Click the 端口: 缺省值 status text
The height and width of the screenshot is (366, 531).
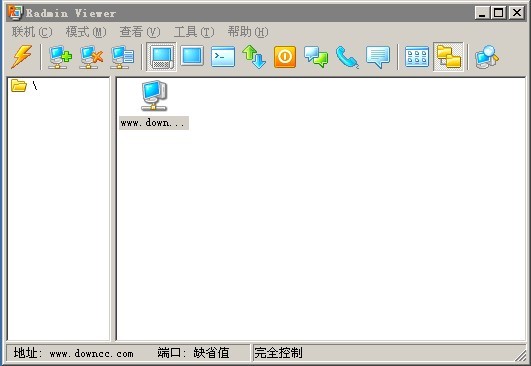click(193, 353)
